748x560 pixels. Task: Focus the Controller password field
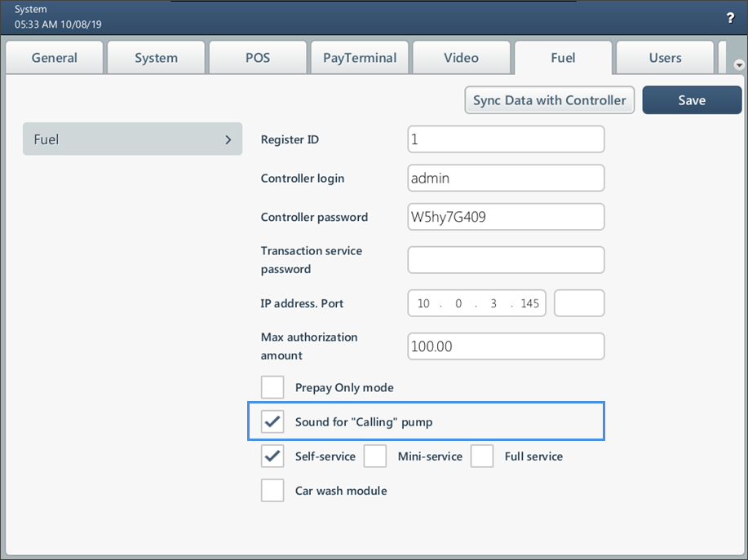click(506, 217)
